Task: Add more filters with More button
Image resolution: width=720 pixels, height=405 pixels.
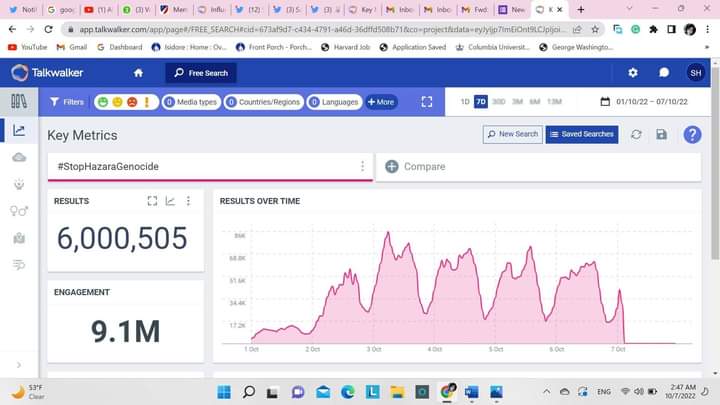Action: point(381,102)
